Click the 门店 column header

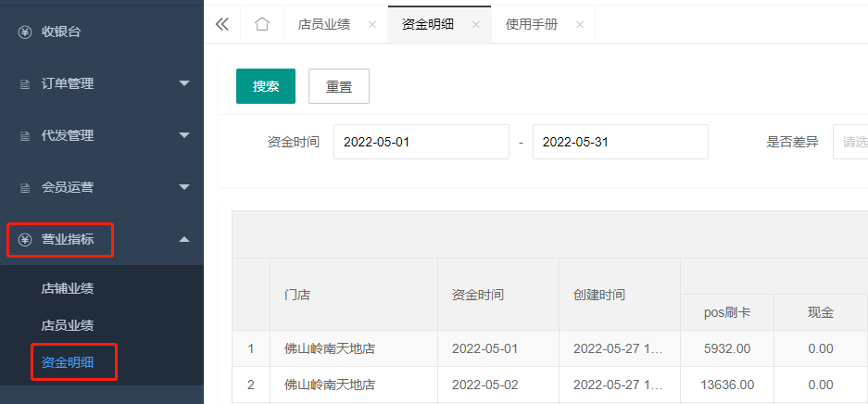[x=354, y=295]
